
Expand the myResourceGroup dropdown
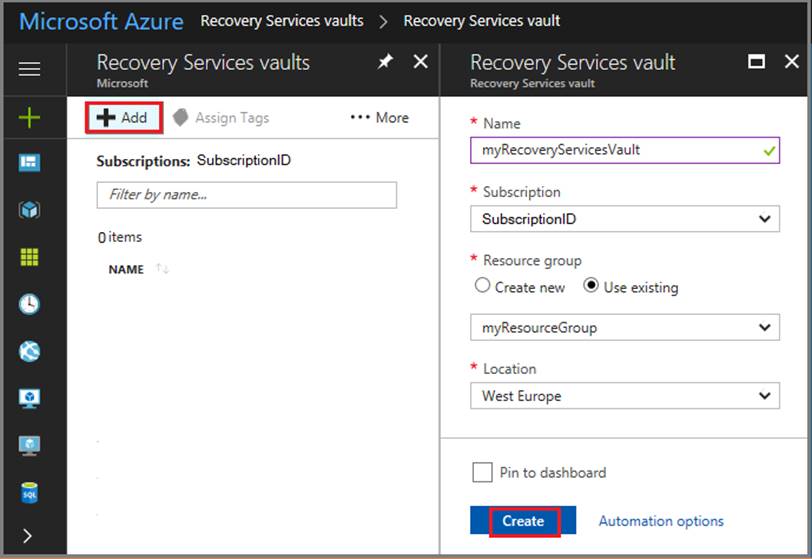click(x=624, y=327)
